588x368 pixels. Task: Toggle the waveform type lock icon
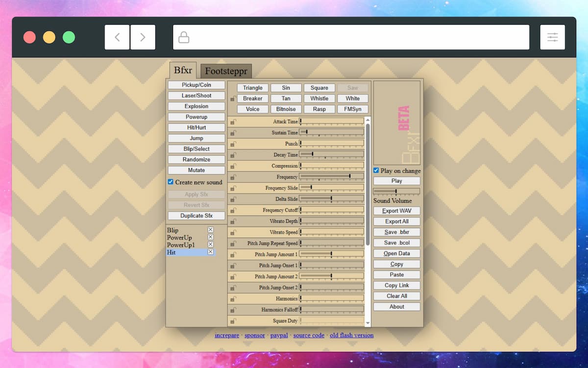(233, 99)
